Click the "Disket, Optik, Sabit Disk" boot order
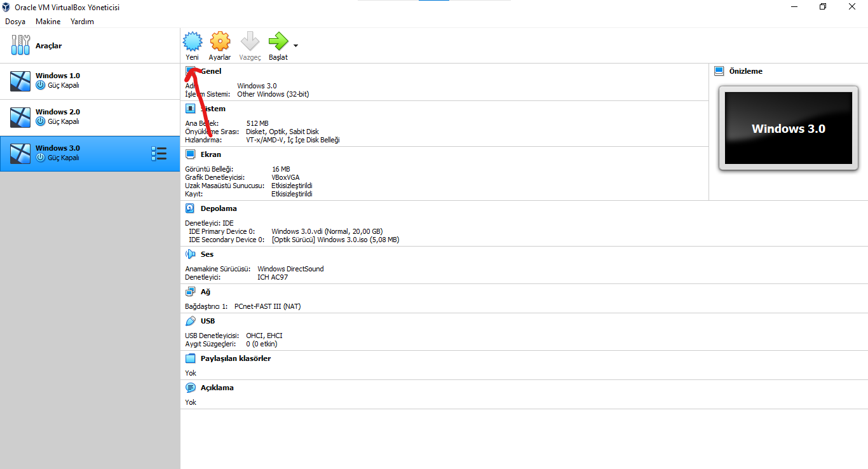Image resolution: width=868 pixels, height=469 pixels. [283, 132]
